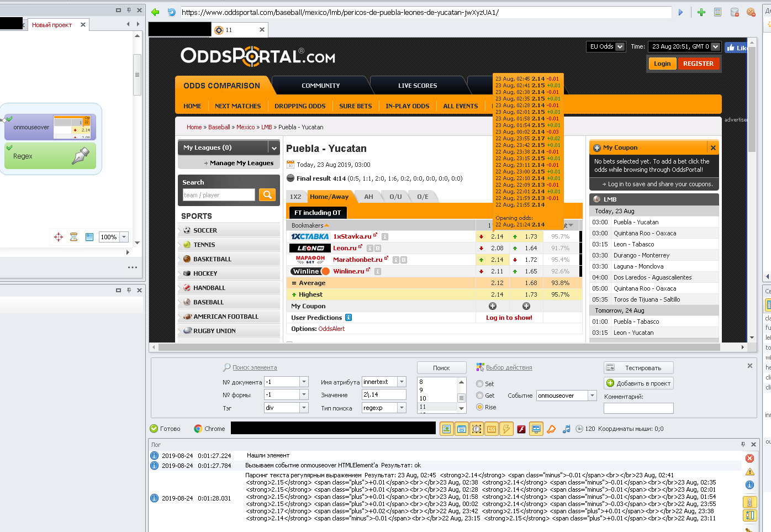Click the Тестировать test button
Screen dimensions: 771x532
coord(639,368)
